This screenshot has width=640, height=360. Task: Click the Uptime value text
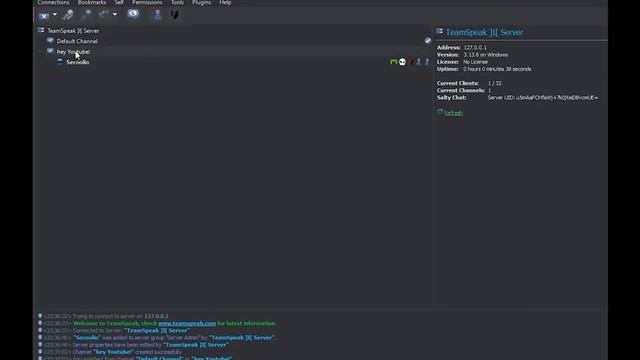pyautogui.click(x=497, y=69)
